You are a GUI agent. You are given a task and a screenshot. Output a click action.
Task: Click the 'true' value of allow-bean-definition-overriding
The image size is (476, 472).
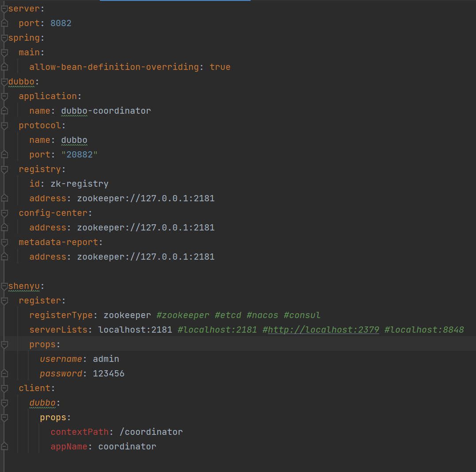click(x=220, y=67)
